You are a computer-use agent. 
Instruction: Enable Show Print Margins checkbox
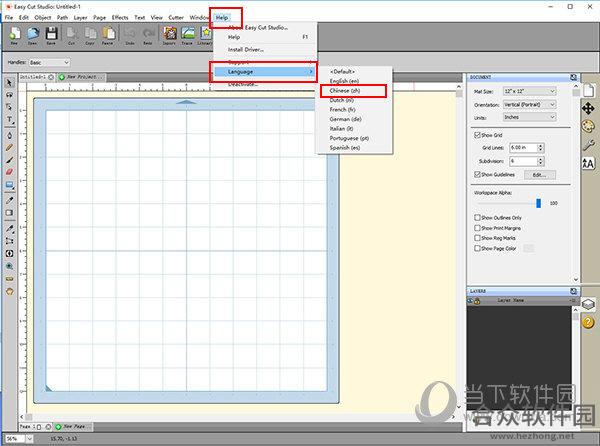point(477,228)
